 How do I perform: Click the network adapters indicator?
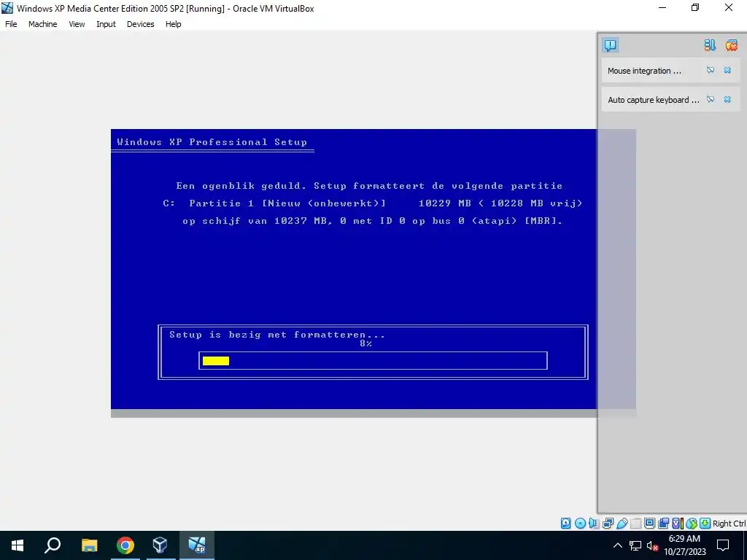pyautogui.click(x=608, y=524)
